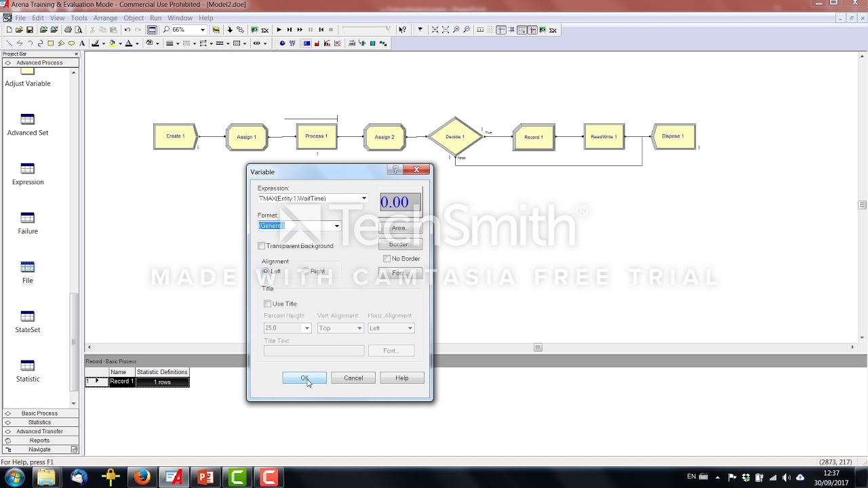Screen dimensions: 868x488
Task: Expand the Basic Process panel
Action: [x=39, y=413]
